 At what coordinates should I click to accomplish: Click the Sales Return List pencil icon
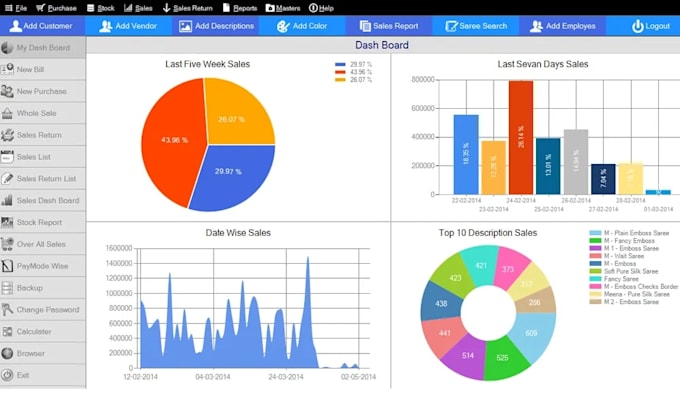pos(7,178)
